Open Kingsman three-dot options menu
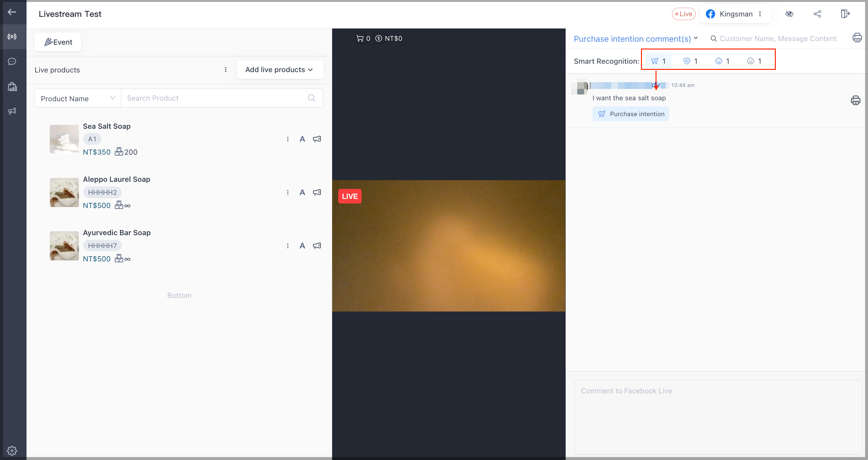This screenshot has height=460, width=868. [x=760, y=14]
